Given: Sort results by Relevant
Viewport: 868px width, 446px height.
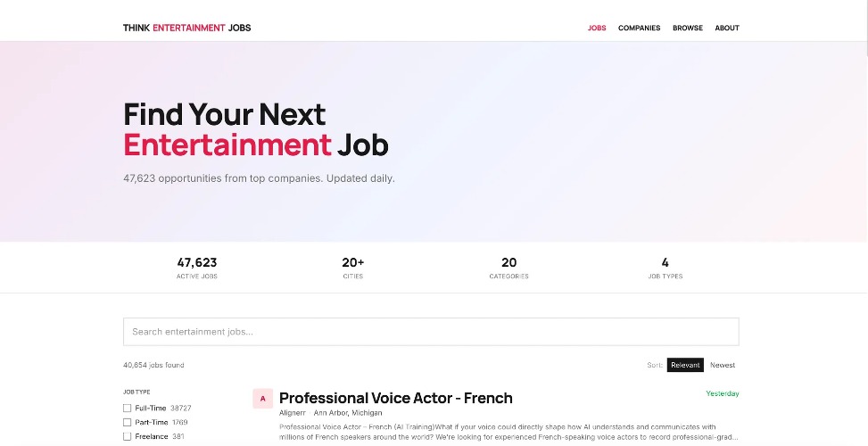Looking at the screenshot, I should [685, 365].
